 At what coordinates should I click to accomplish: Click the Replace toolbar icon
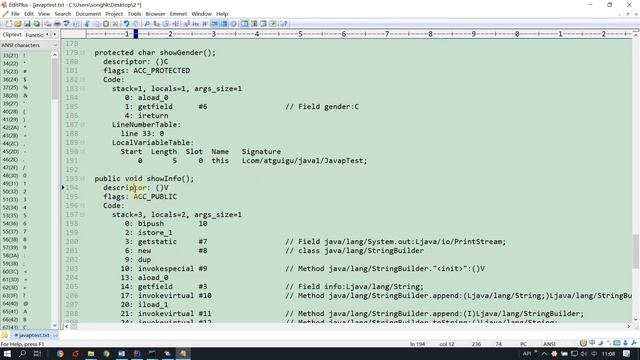click(x=156, y=24)
